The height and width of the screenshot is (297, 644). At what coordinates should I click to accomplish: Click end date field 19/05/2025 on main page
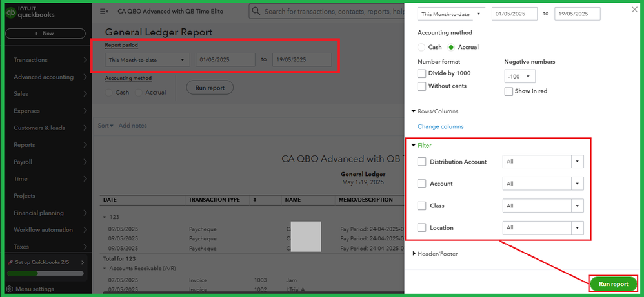coord(302,60)
